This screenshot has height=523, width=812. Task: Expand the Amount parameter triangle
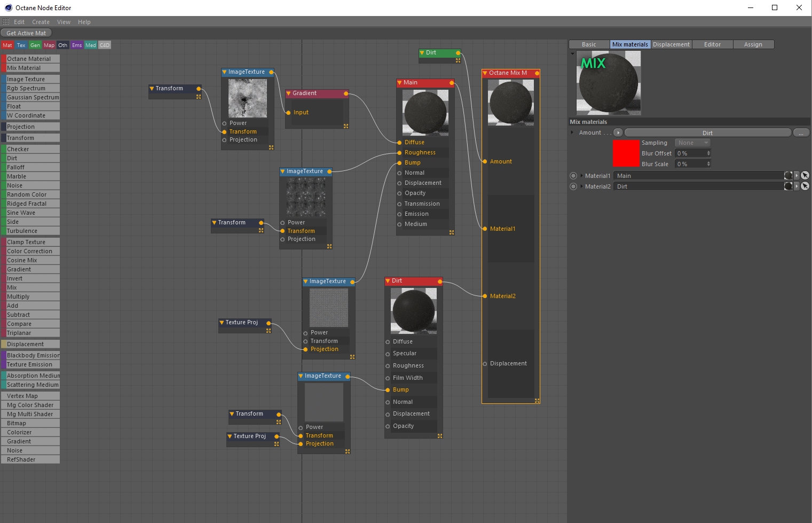[x=572, y=132]
